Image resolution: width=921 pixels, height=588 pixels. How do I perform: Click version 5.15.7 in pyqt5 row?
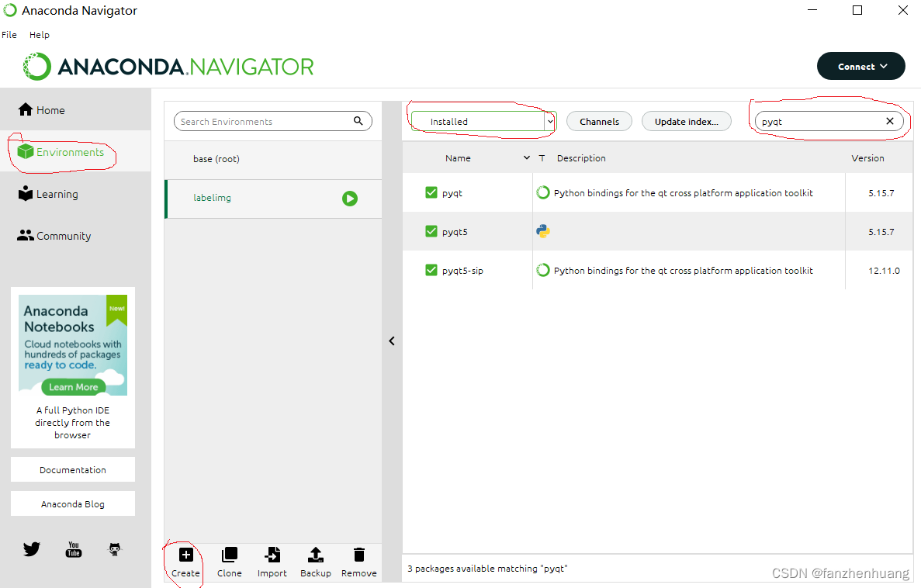881,231
